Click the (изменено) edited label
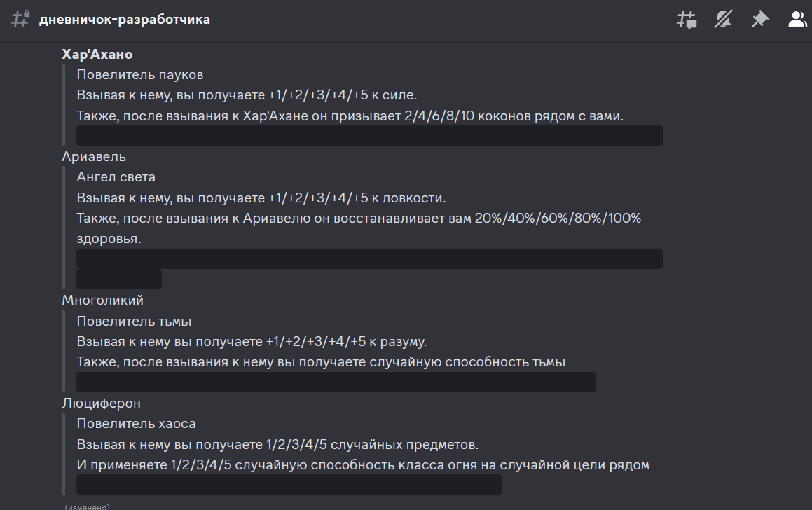The height and width of the screenshot is (510, 812). click(x=87, y=506)
